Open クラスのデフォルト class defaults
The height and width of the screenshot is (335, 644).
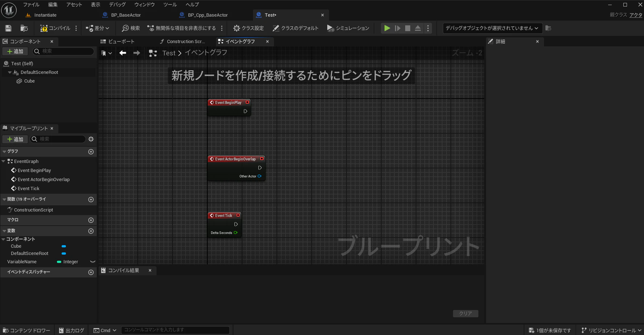pos(295,28)
